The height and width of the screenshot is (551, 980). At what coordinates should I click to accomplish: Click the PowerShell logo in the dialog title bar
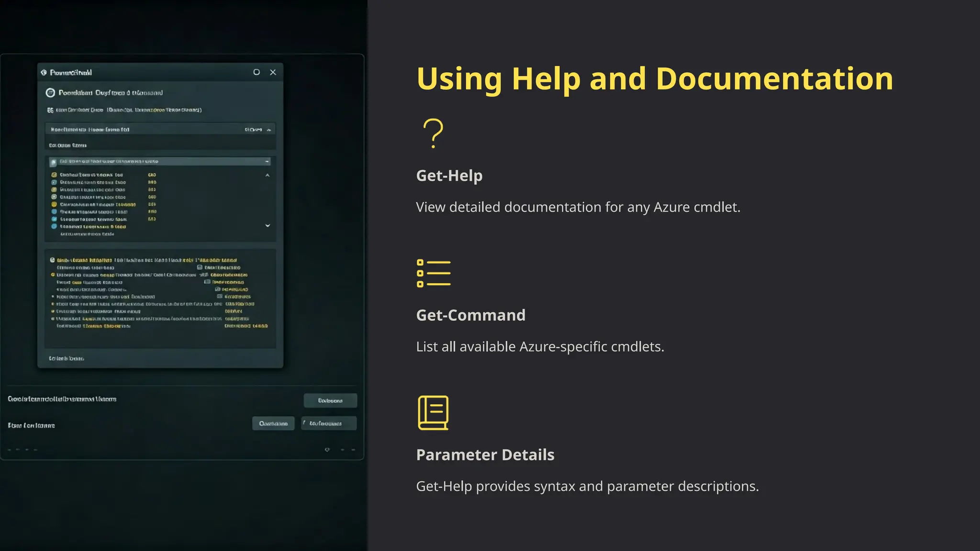click(x=44, y=72)
